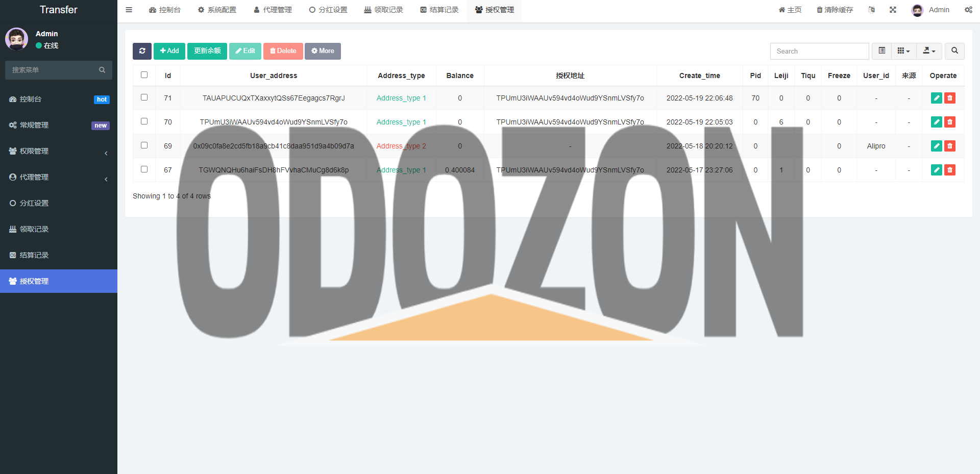Click the Edit toolbar button

point(245,51)
